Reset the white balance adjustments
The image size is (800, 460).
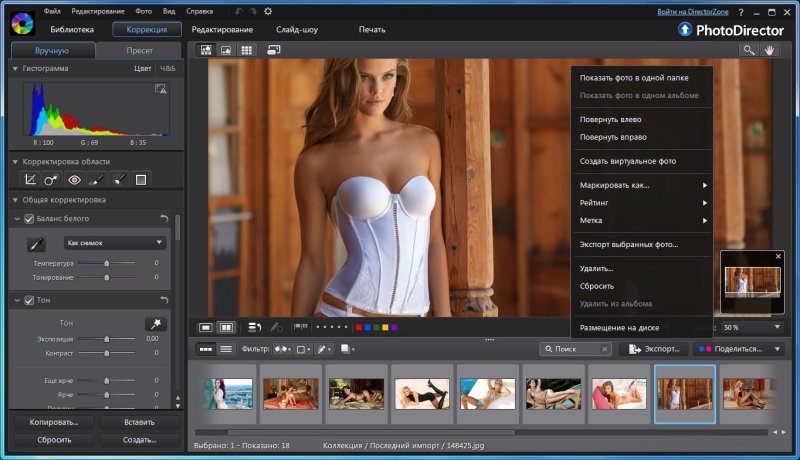point(164,218)
